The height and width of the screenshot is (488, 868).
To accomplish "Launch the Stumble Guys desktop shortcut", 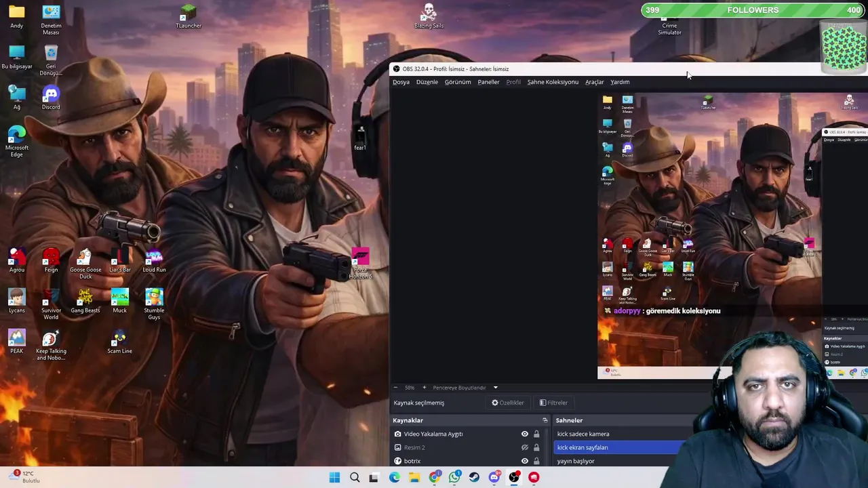I will coord(154,304).
